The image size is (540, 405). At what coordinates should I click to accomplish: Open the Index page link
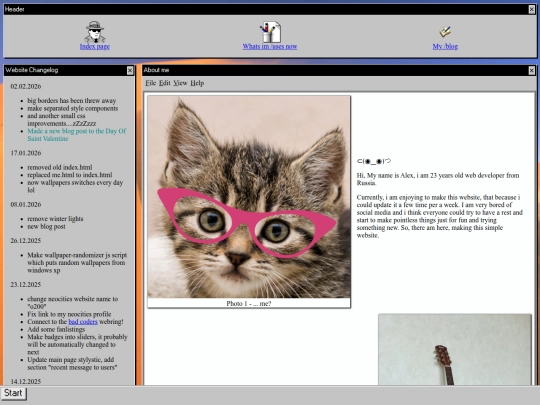95,46
